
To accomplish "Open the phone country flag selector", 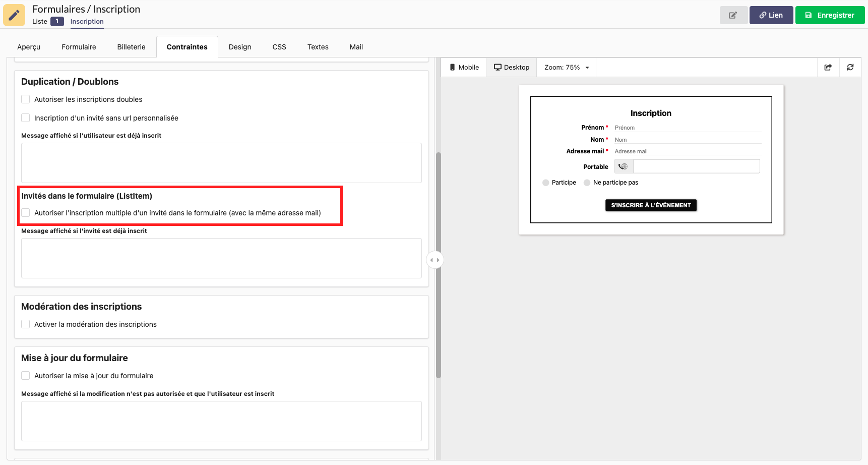I will point(624,166).
